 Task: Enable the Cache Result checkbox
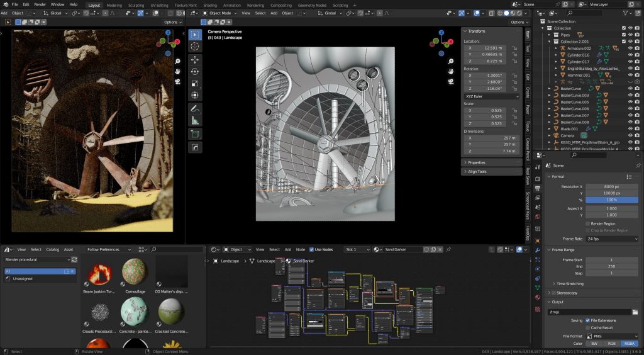(588, 327)
